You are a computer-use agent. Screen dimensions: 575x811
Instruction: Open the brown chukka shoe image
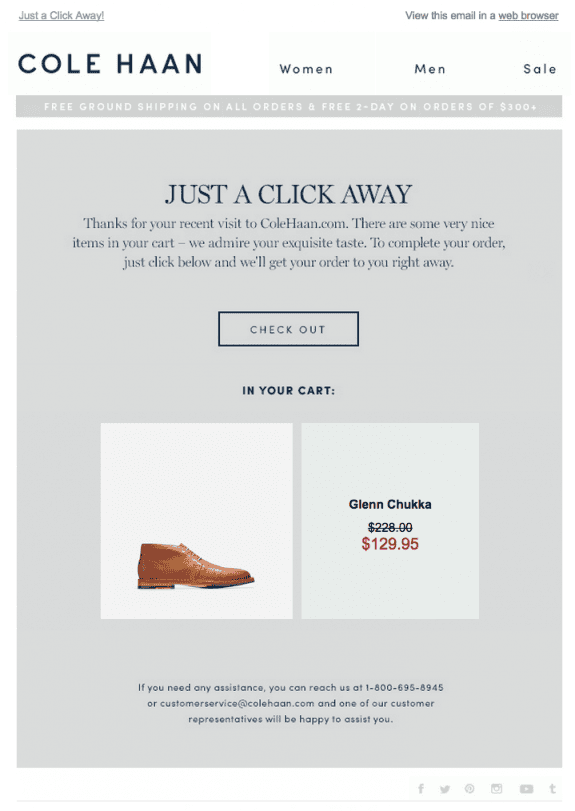coord(196,520)
